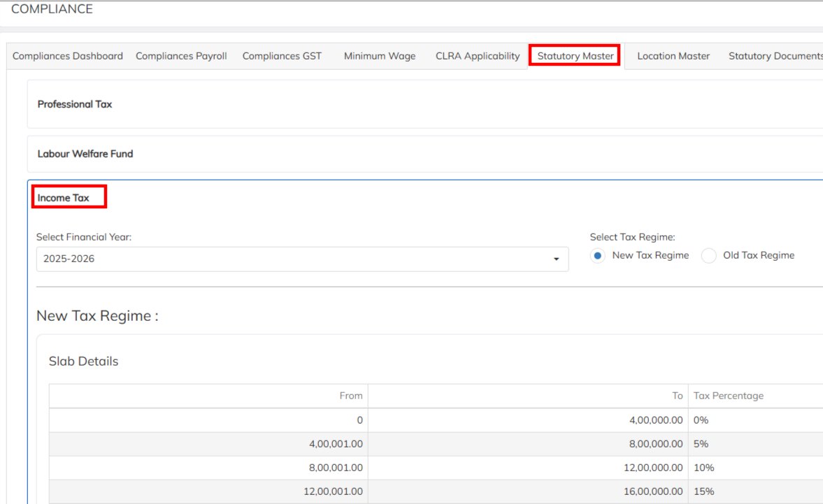Open the Compliances Dashboard tab

coord(68,56)
